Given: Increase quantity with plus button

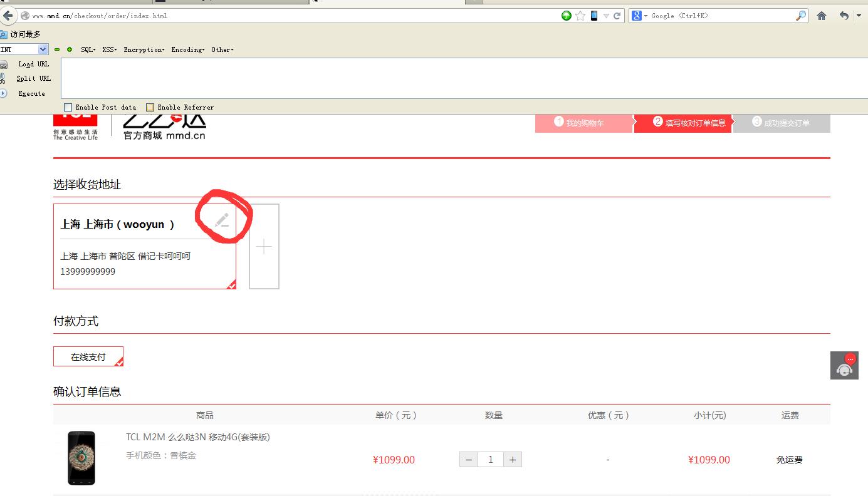Looking at the screenshot, I should pos(513,460).
